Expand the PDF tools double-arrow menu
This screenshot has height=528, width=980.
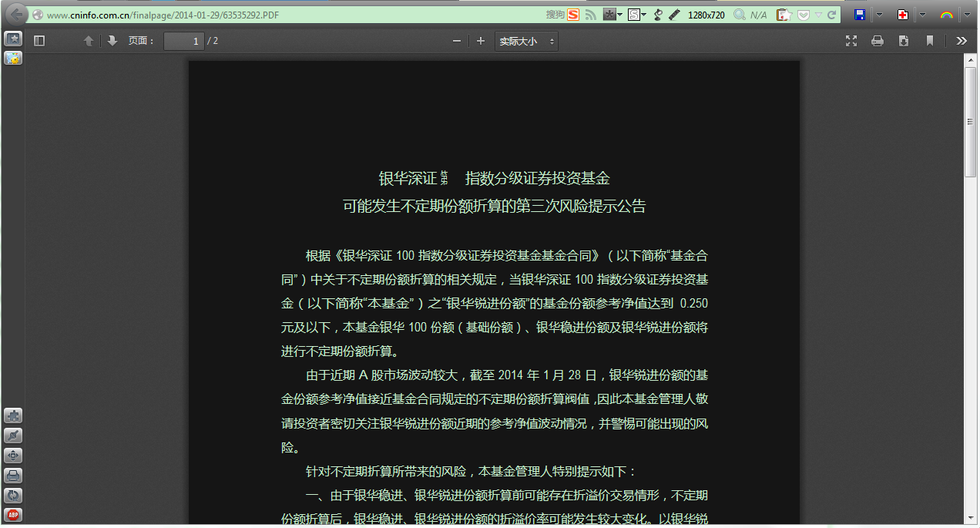pos(962,41)
